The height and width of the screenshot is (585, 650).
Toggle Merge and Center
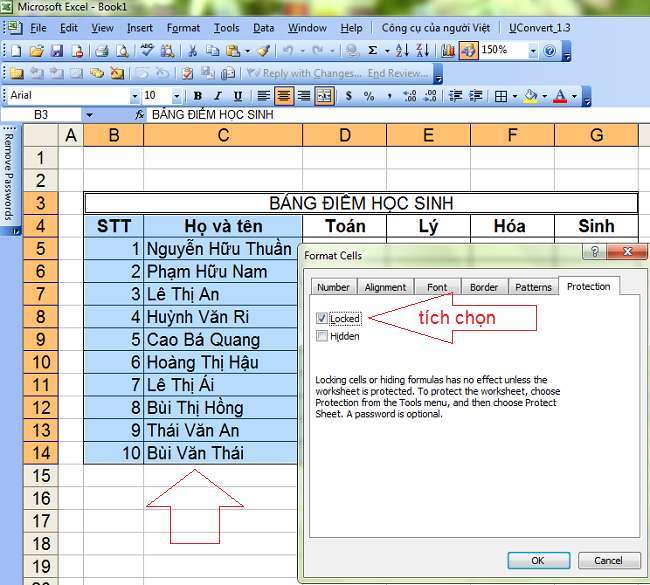325,96
